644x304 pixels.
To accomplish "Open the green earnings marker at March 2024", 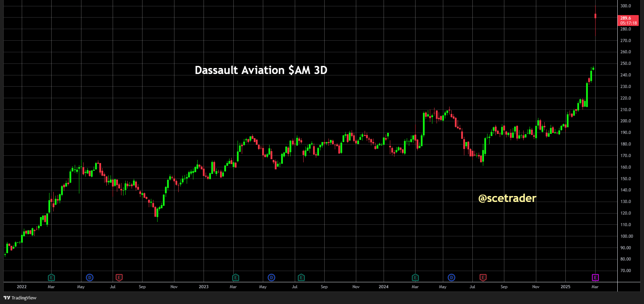I will tap(415, 278).
